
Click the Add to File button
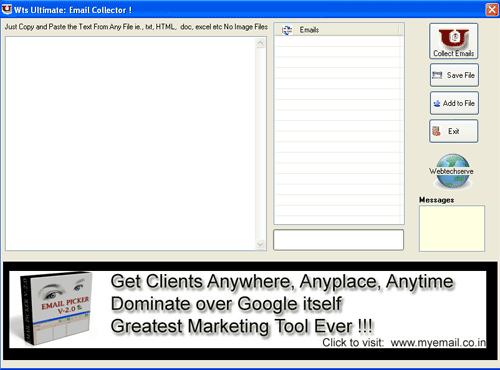(454, 103)
